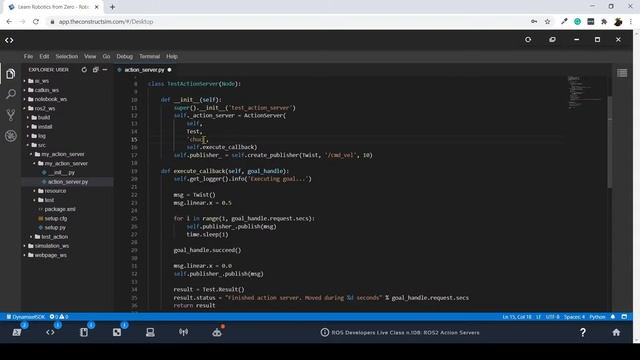Open the IDE in a new window icon

(x=552, y=40)
